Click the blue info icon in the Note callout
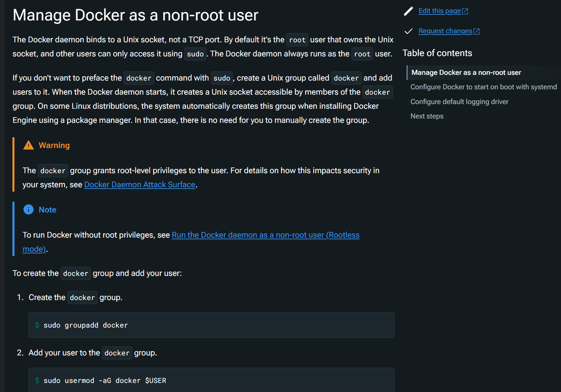Screen dimensions: 561x392 click(28, 209)
